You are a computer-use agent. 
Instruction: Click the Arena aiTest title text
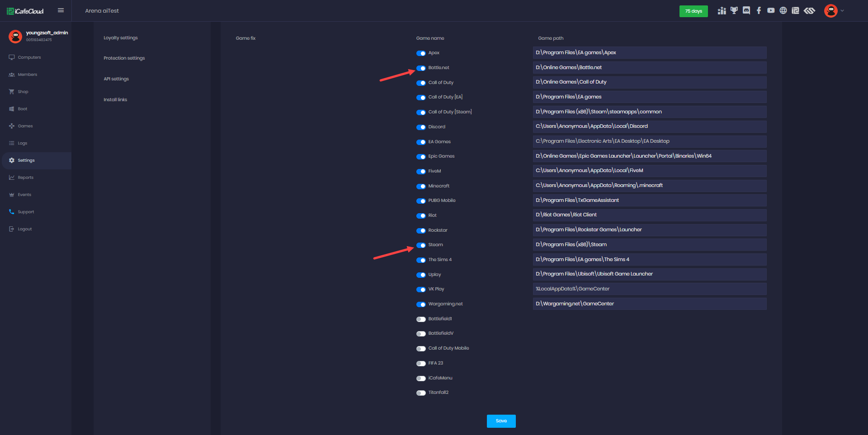click(x=102, y=11)
